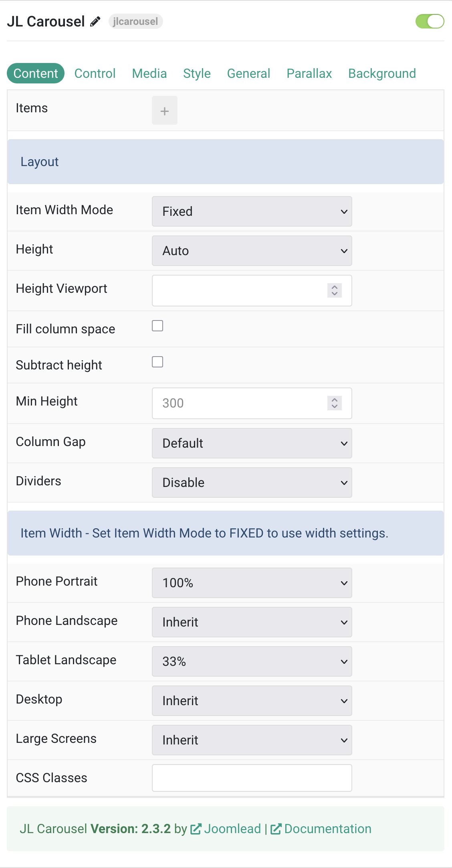Image resolution: width=452 pixels, height=868 pixels.
Task: Click the Joomlead external link icon
Action: (196, 829)
